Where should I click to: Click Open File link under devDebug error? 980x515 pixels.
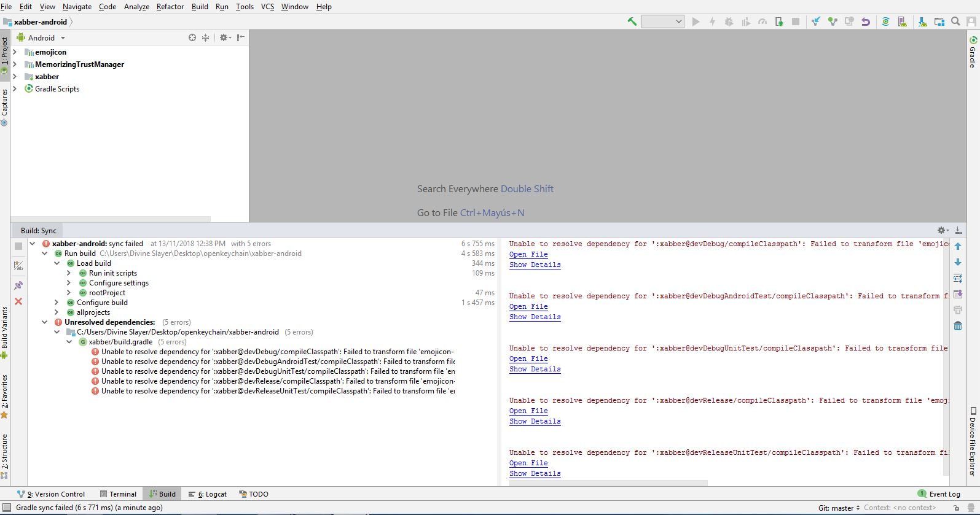click(528, 254)
